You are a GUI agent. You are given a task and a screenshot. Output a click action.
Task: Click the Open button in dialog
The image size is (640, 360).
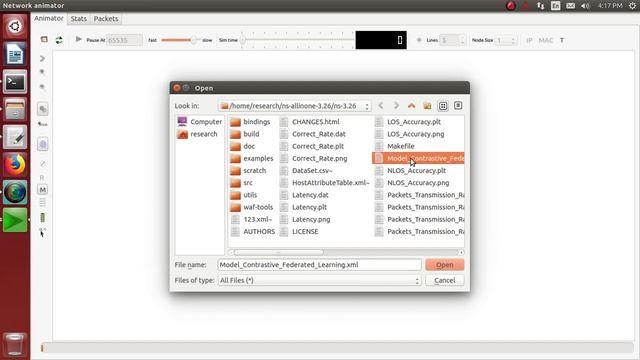pos(444,265)
